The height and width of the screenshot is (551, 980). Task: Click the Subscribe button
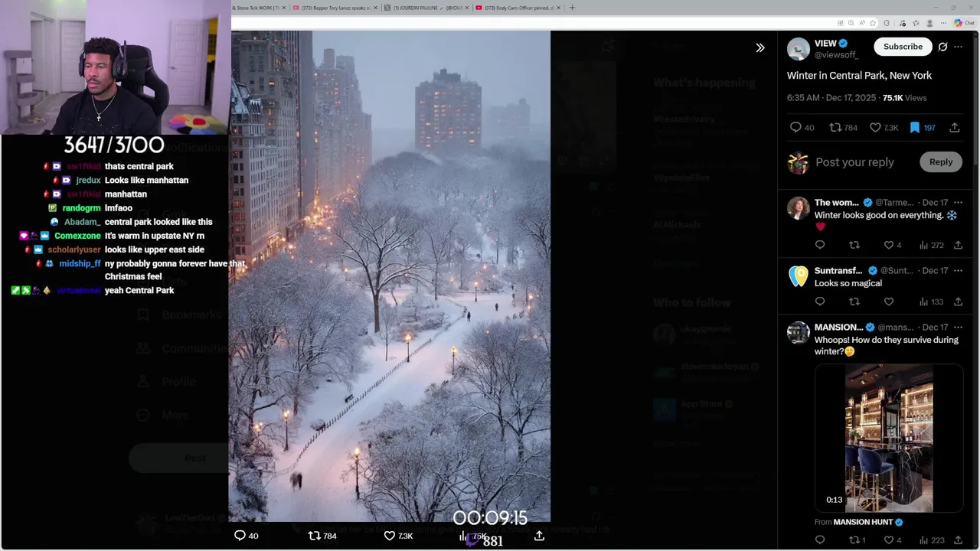tap(903, 47)
